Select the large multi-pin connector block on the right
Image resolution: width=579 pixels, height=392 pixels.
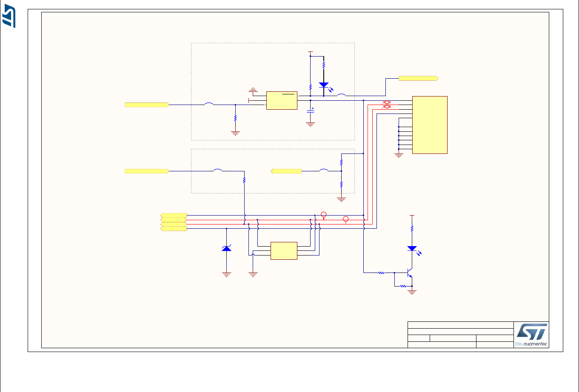click(430, 125)
